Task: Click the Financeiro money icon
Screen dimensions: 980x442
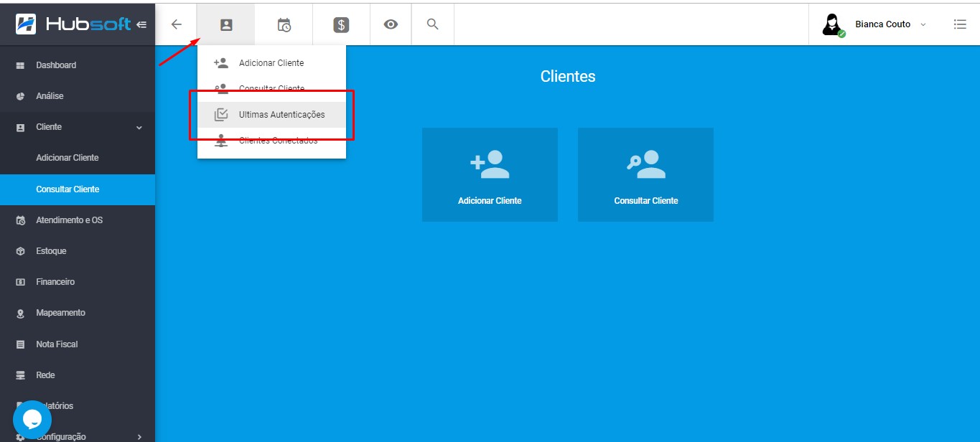Action: 21,282
